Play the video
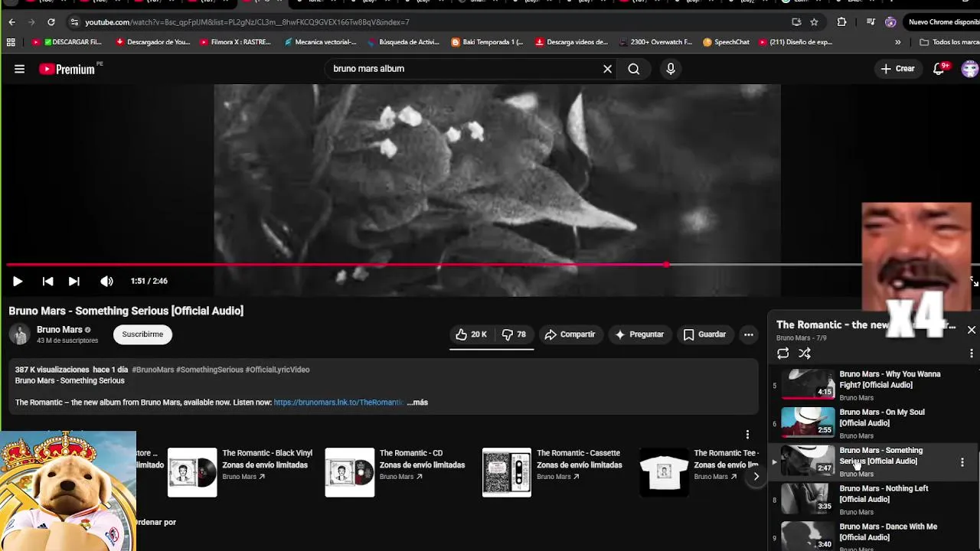Screen dimensions: 980x551 (18, 281)
